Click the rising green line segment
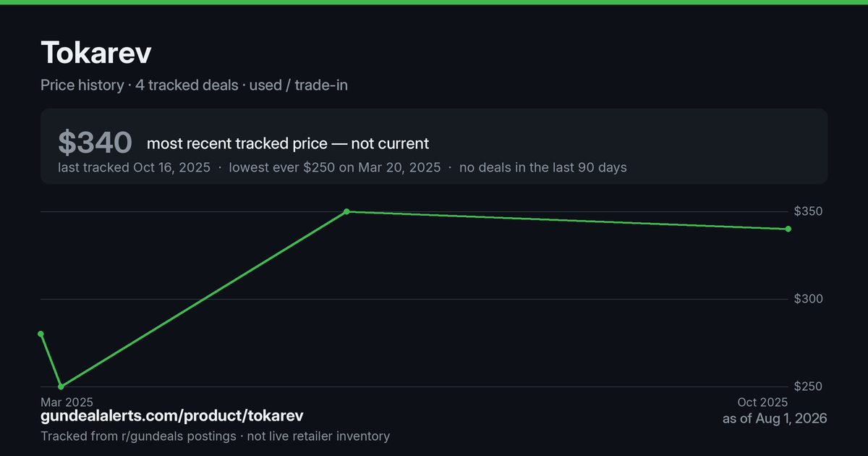The image size is (868, 456). tap(203, 299)
